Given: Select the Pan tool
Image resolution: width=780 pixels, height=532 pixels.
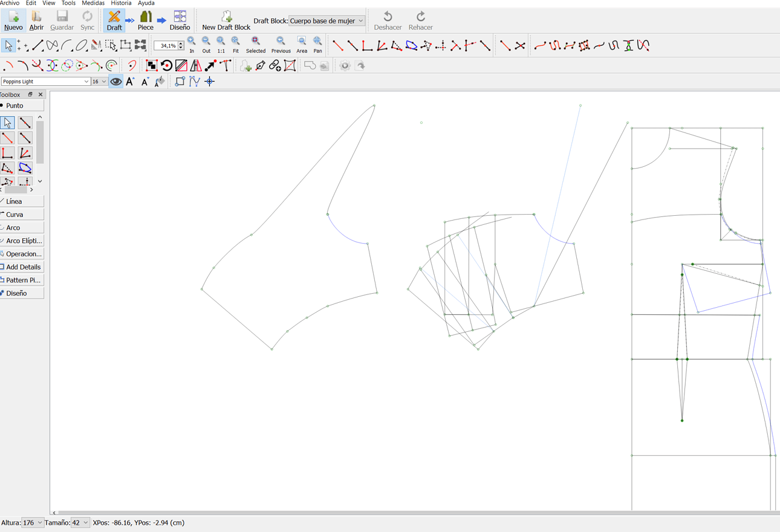Looking at the screenshot, I should click(x=317, y=43).
